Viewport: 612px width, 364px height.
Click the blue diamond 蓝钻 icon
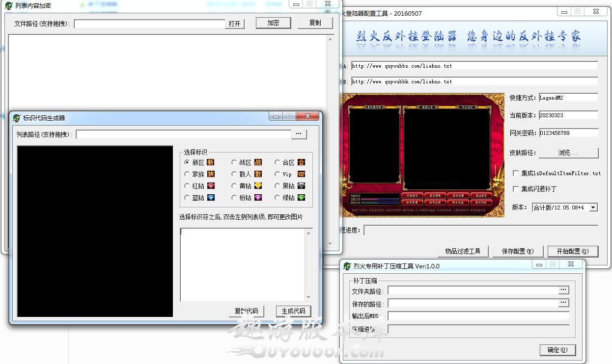pyautogui.click(x=211, y=198)
